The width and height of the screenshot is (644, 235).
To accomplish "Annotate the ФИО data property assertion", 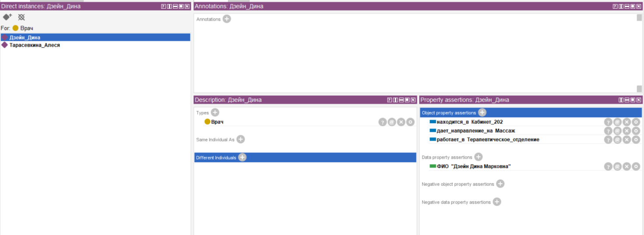I will pyautogui.click(x=617, y=166).
